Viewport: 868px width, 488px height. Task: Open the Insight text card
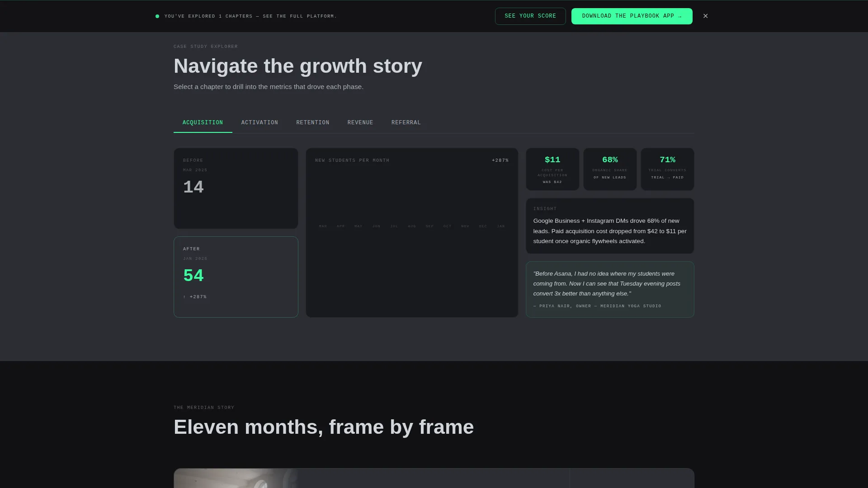(x=610, y=226)
